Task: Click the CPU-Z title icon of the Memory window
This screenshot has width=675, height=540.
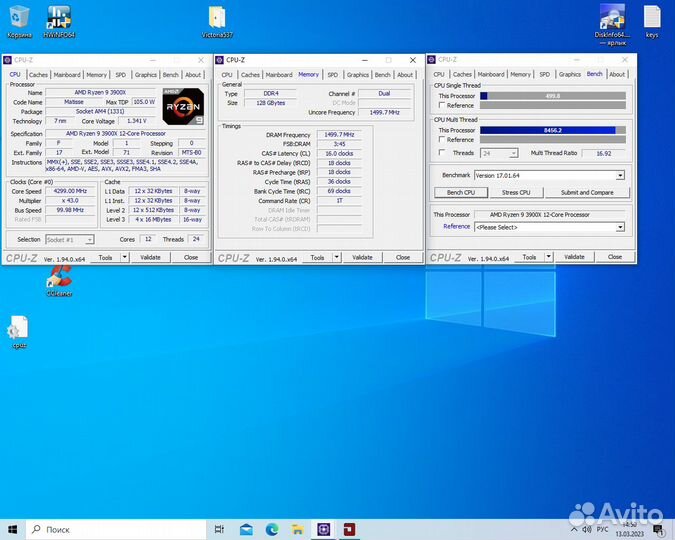Action: pos(220,60)
